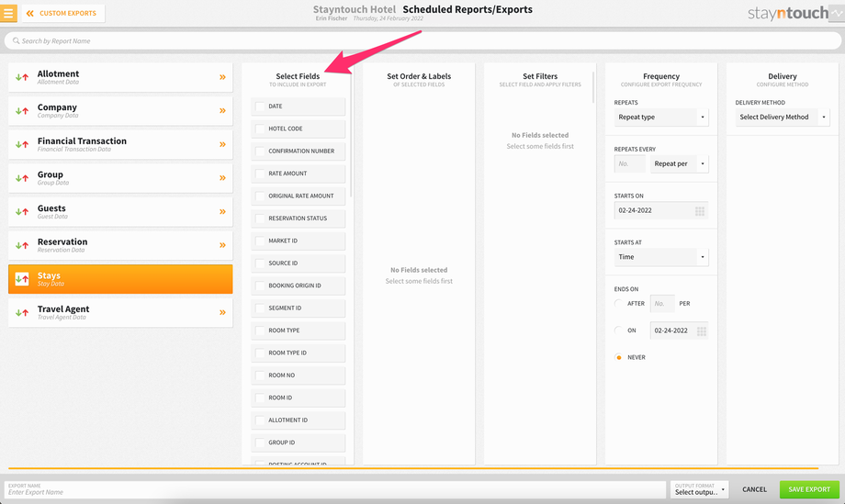
Task: Check the ROOM TYPE checkbox
Action: click(x=260, y=330)
